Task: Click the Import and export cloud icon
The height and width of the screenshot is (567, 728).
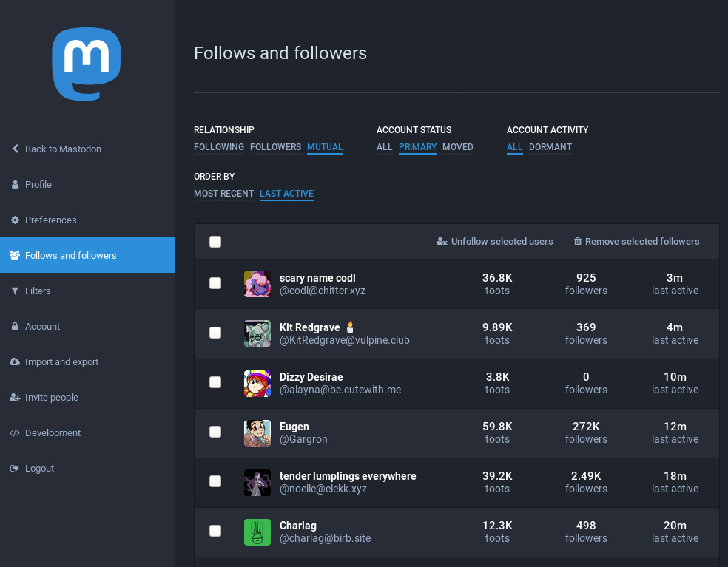Action: (15, 361)
